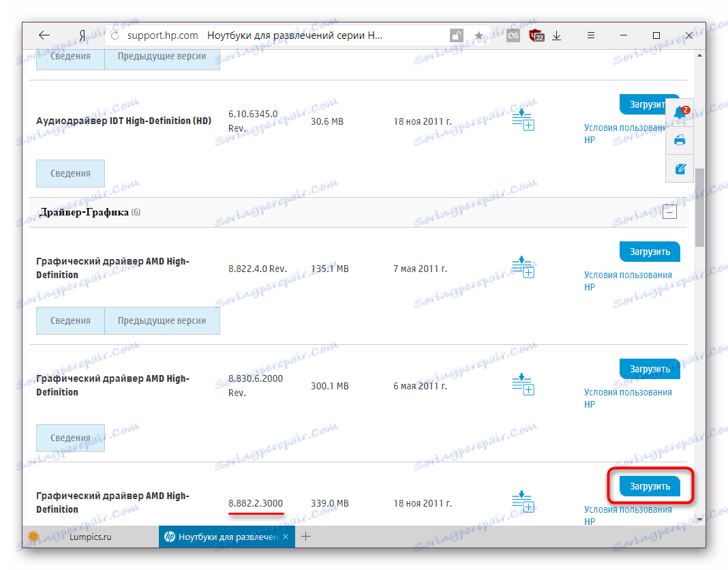Viewport: 728px width, 570px height.
Task: Open the topmost Предыдущие версии button
Action: 162,59
